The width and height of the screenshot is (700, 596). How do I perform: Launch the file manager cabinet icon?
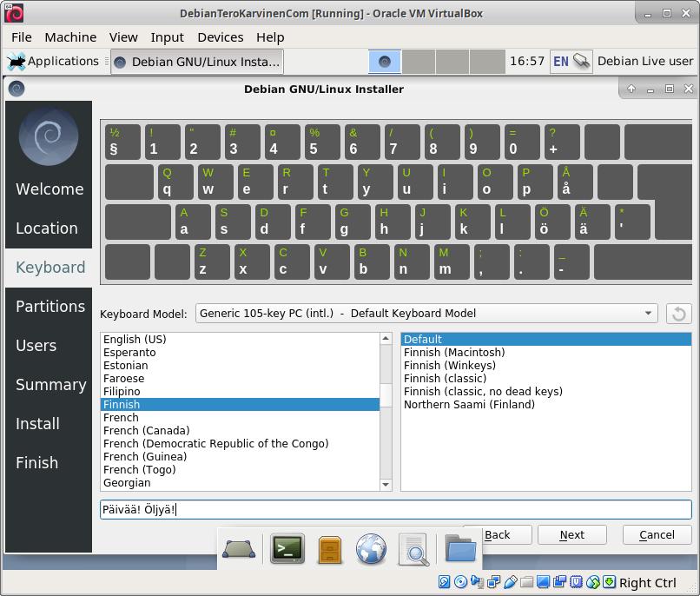(x=329, y=549)
